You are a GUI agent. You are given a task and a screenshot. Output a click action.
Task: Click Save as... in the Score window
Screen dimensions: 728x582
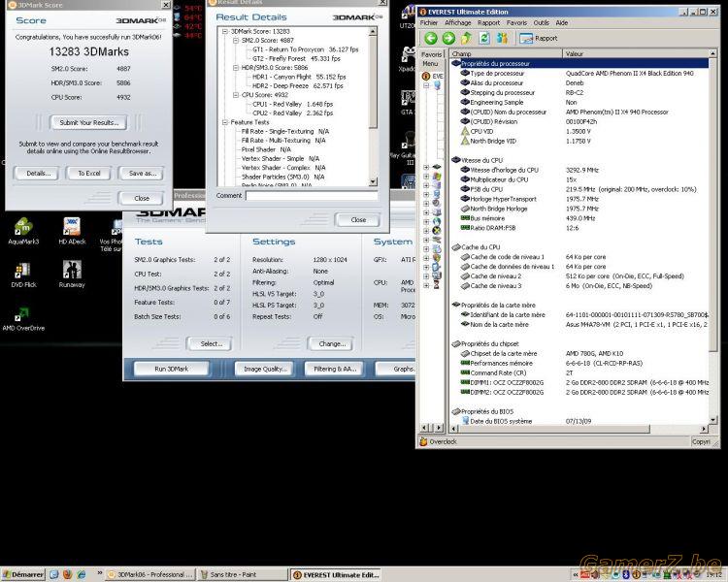click(x=141, y=173)
